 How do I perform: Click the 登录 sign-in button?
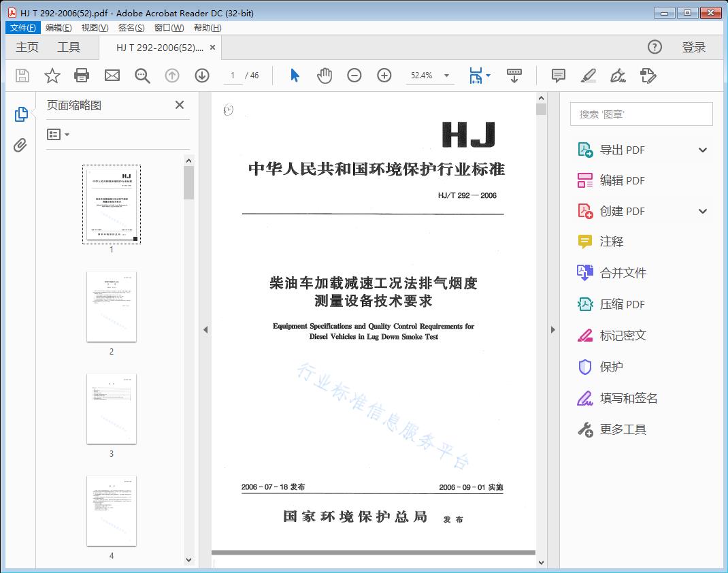click(x=694, y=47)
